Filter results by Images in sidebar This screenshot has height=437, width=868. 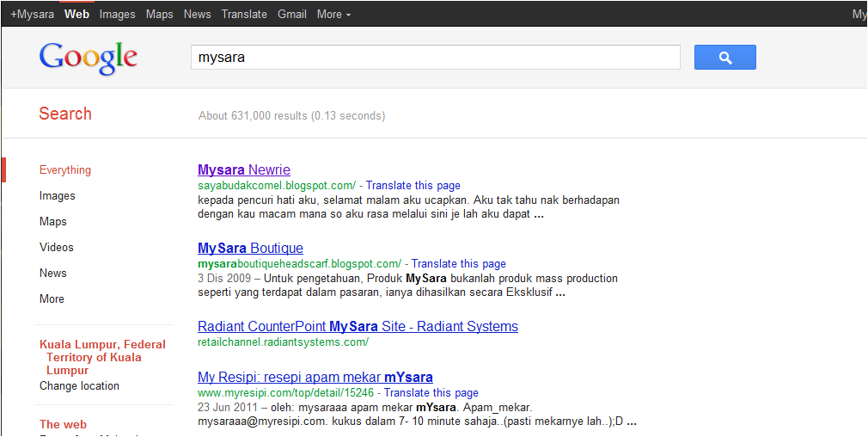57,195
